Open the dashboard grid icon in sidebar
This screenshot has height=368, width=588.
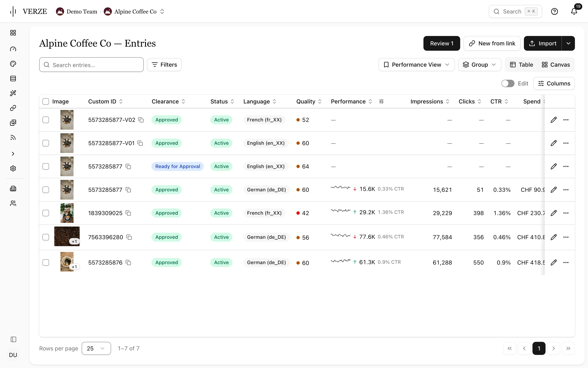pos(13,33)
